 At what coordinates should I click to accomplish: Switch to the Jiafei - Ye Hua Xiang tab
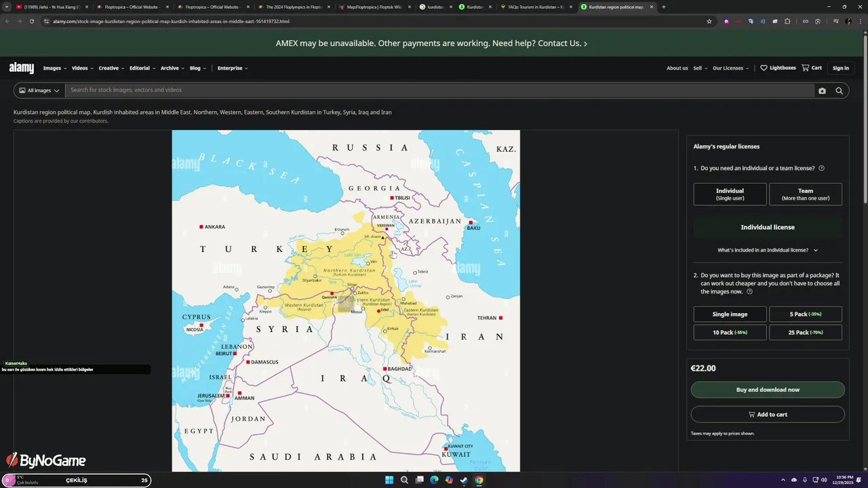[x=51, y=7]
